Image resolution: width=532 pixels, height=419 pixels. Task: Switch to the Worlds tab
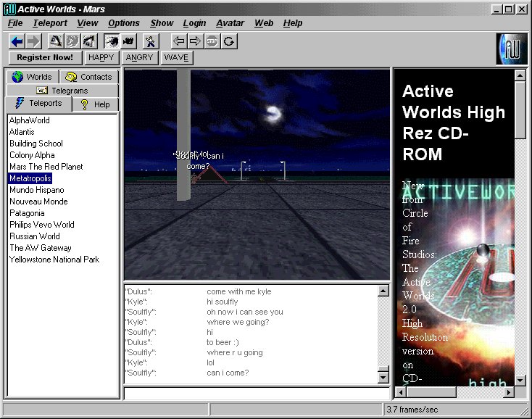tap(32, 77)
